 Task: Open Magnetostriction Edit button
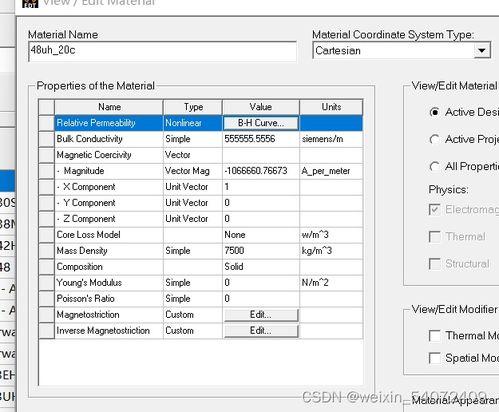[x=261, y=315]
